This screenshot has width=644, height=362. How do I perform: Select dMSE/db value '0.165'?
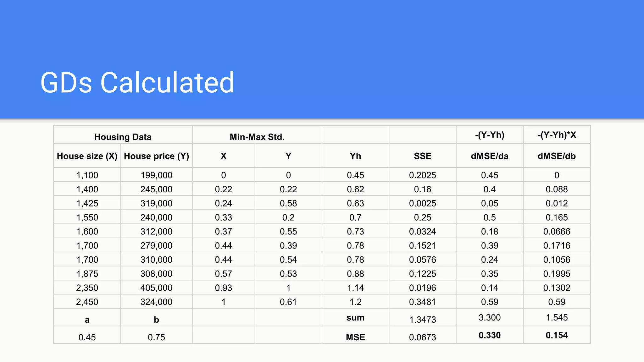[x=557, y=217]
